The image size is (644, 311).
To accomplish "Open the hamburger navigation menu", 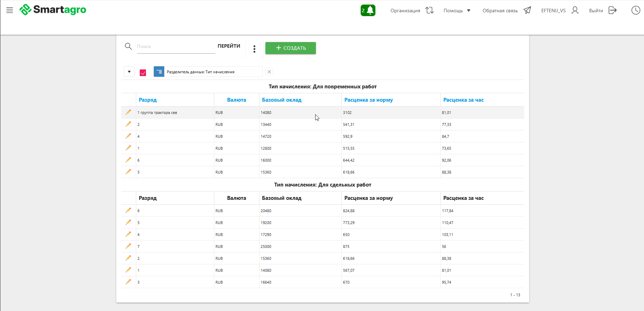I will point(10,10).
